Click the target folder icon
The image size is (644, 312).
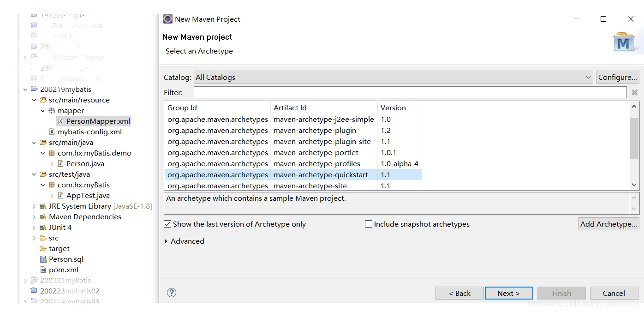(43, 249)
